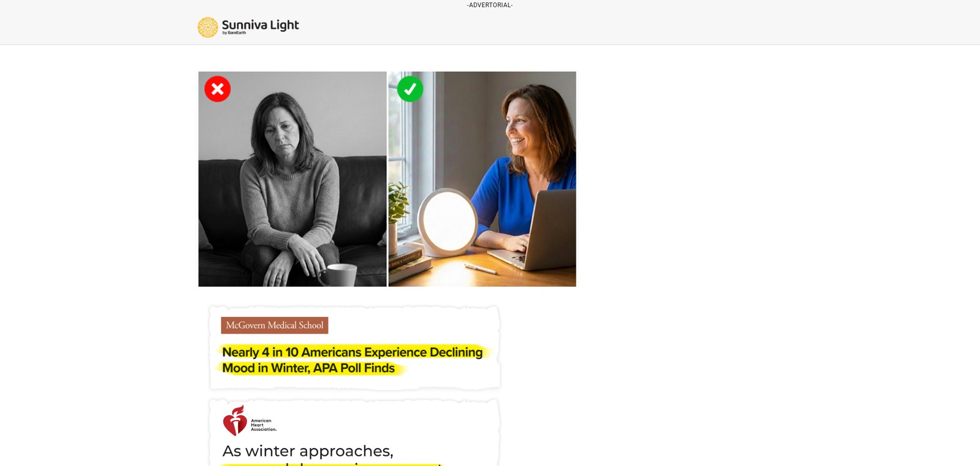Click the green checkmark icon on photo
Screen dimensions: 980x466
pos(410,89)
